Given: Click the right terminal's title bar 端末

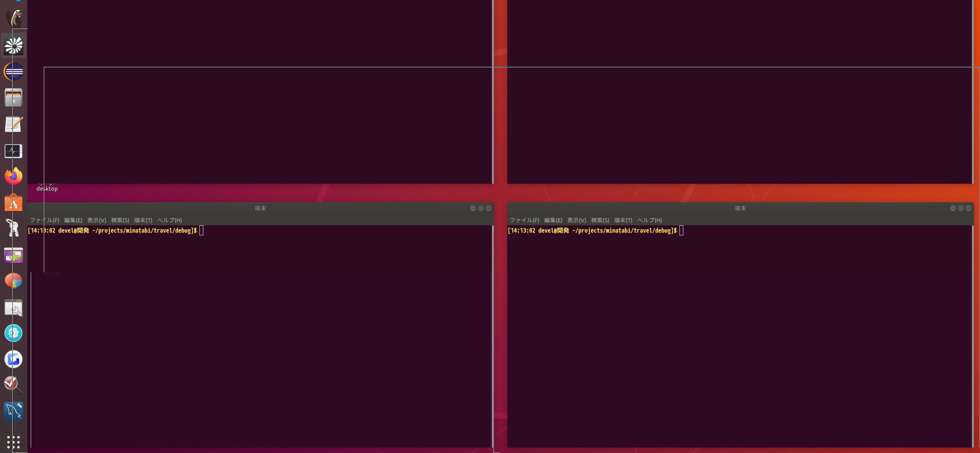Looking at the screenshot, I should point(740,208).
